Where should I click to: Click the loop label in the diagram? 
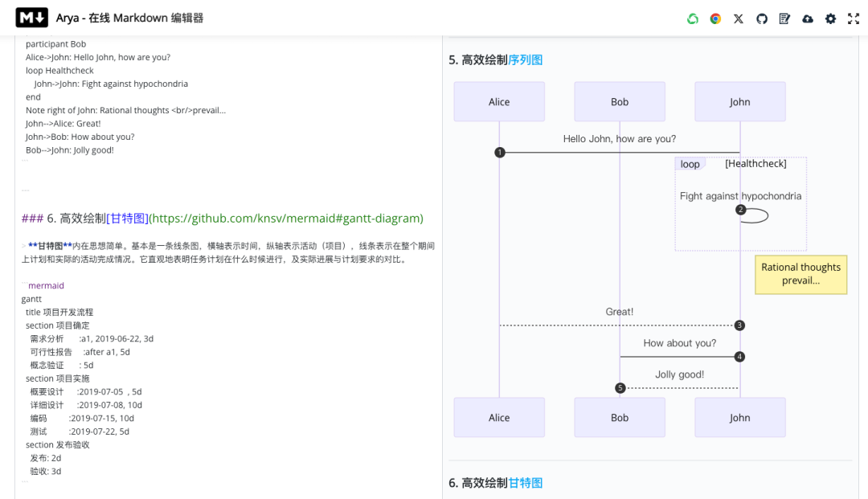tap(690, 164)
